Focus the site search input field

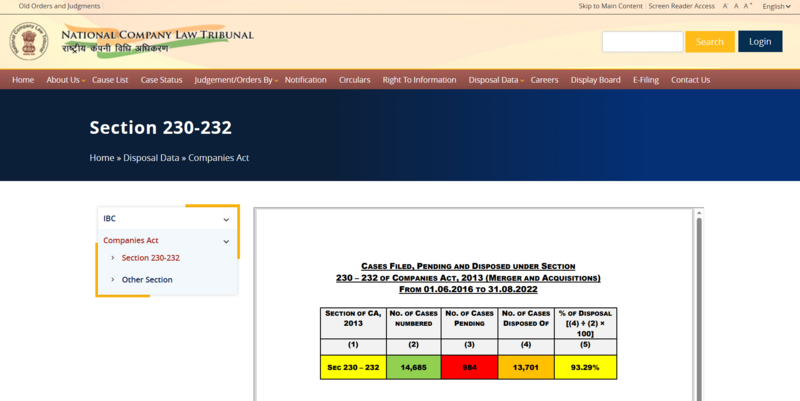(642, 41)
